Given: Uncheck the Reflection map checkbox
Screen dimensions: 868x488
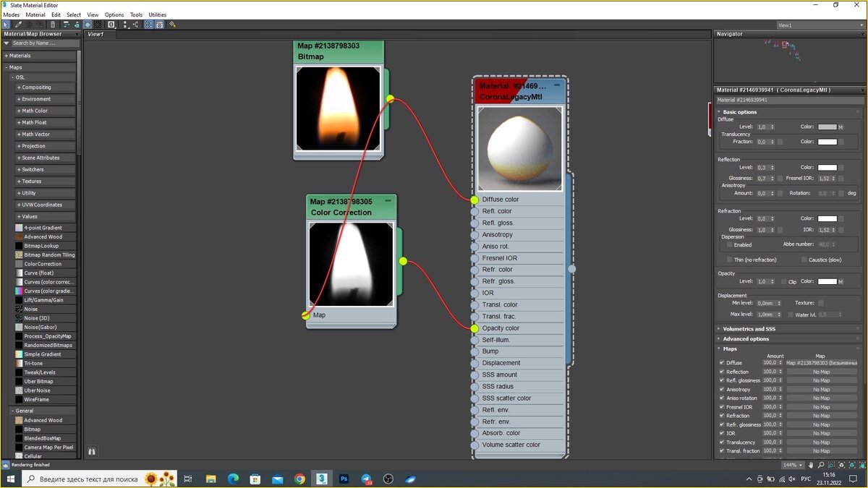Looking at the screenshot, I should coord(722,372).
